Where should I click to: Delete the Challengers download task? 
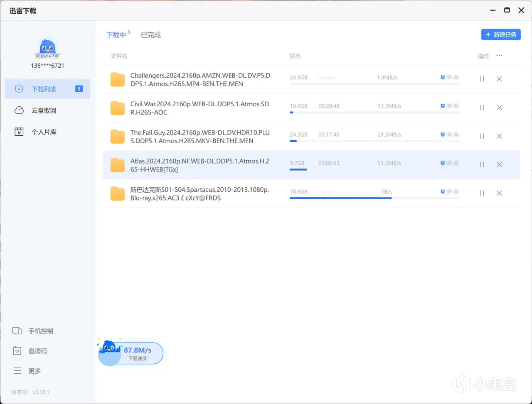pos(500,79)
